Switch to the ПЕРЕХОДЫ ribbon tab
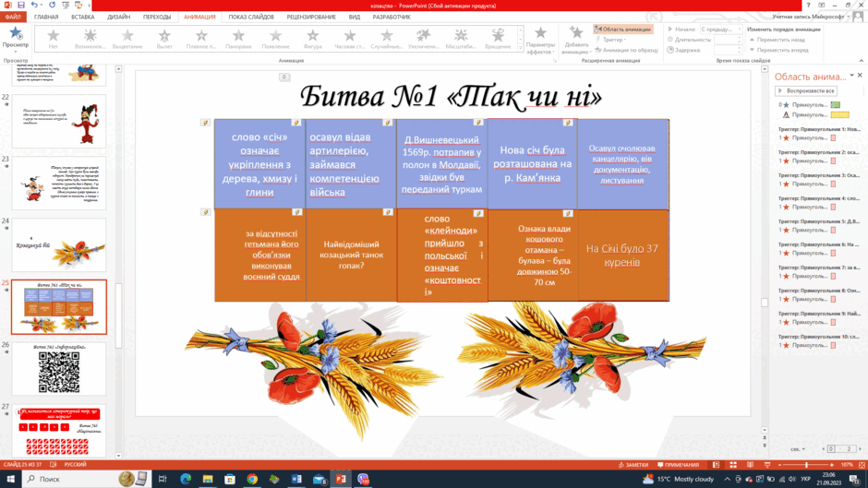Image resolution: width=868 pixels, height=488 pixels. 157,18
